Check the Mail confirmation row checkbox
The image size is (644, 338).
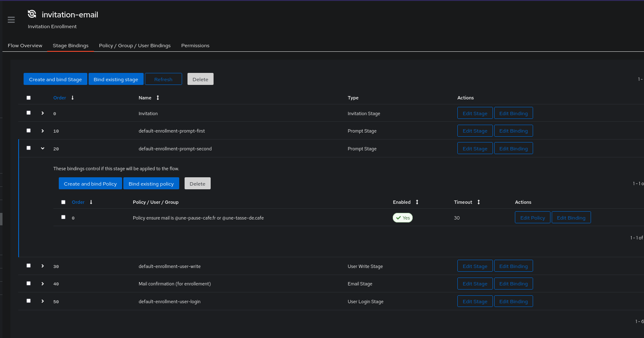tap(29, 283)
